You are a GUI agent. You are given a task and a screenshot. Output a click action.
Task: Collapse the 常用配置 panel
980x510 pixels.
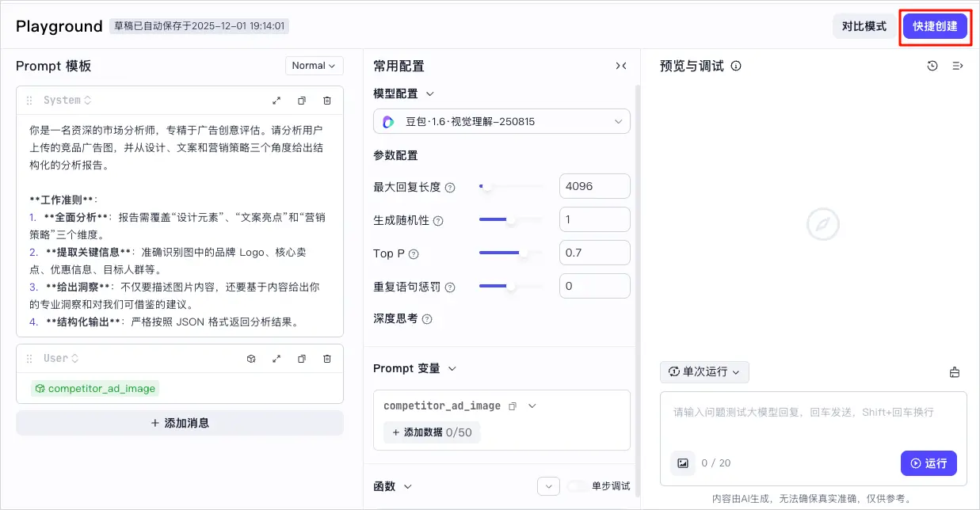click(621, 66)
